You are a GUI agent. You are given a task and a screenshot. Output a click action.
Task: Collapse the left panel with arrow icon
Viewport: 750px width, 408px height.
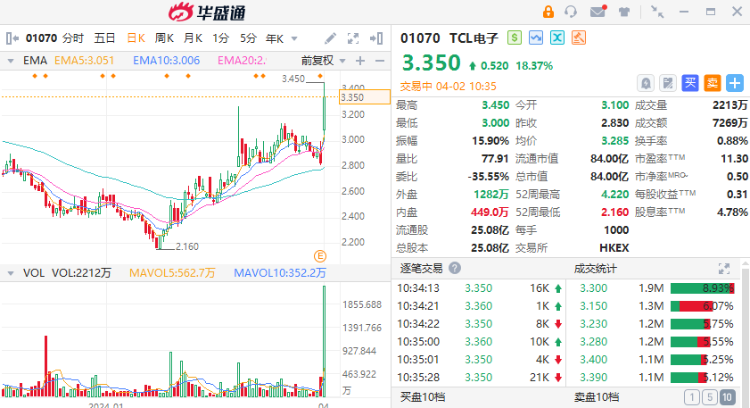(x=12, y=38)
